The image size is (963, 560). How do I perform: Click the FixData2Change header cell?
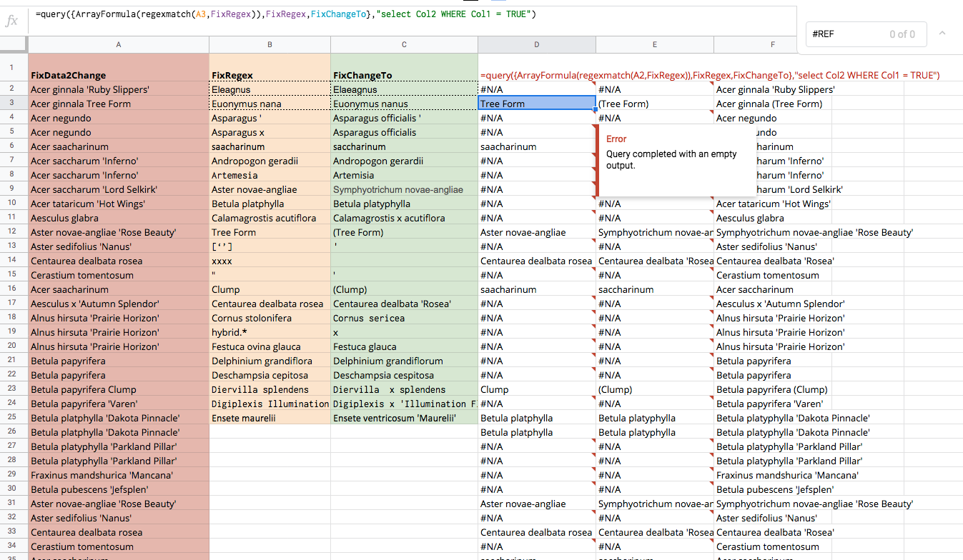[119, 68]
